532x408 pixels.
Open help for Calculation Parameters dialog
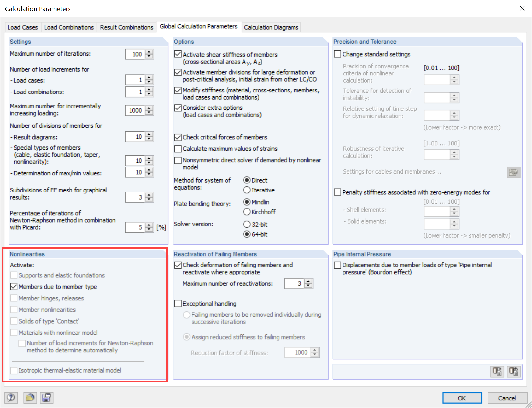[x=11, y=398]
